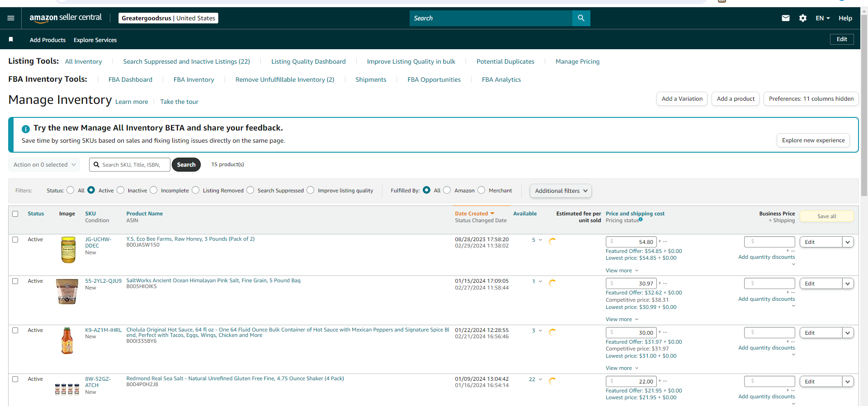The height and width of the screenshot is (406, 868).
Task: Open the Action on 0 selected dropdown
Action: [x=44, y=165]
